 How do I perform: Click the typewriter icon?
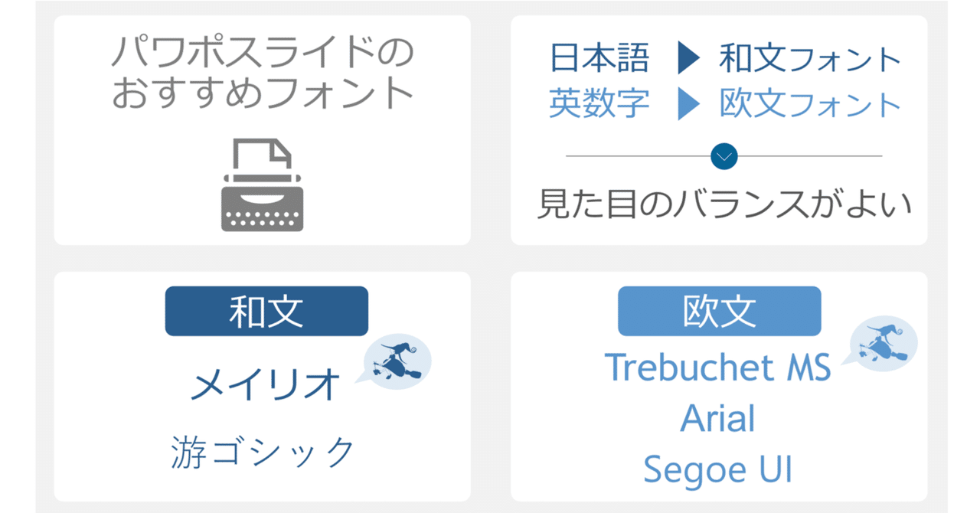(262, 185)
